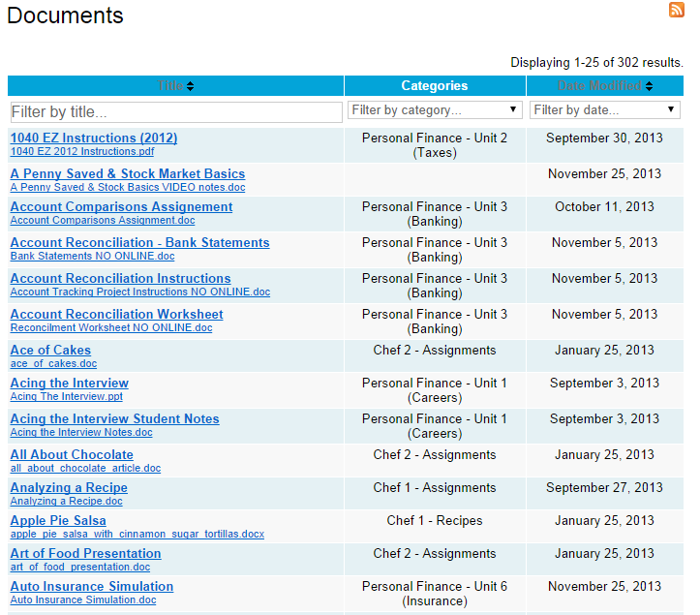The image size is (700, 615).
Task: Download apple_pie_salsa_with_cinnamon_sugar_tortillas.docx
Action: tap(137, 535)
